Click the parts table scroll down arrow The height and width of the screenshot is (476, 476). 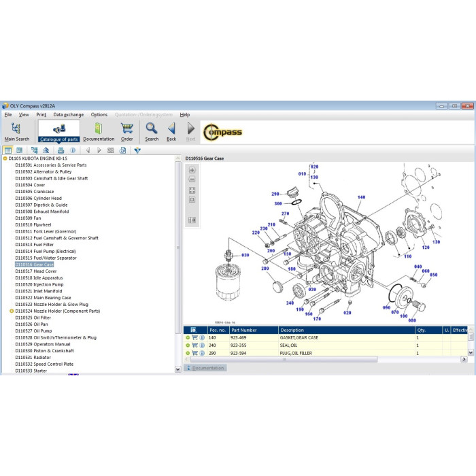471,352
